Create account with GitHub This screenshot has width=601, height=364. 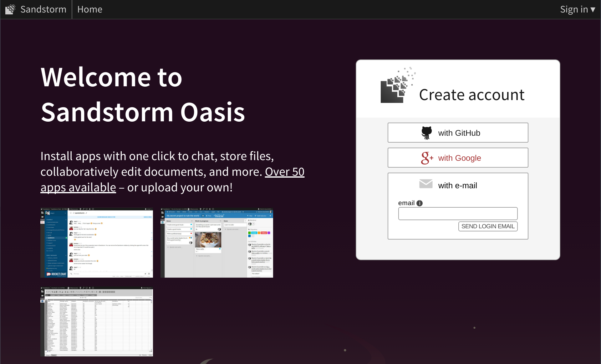click(x=458, y=133)
